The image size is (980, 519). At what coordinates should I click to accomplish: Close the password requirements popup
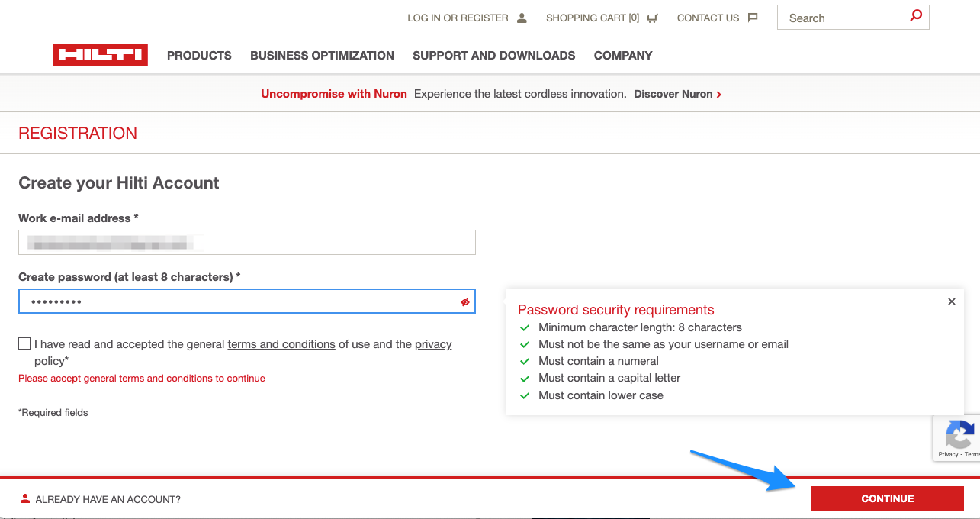951,301
